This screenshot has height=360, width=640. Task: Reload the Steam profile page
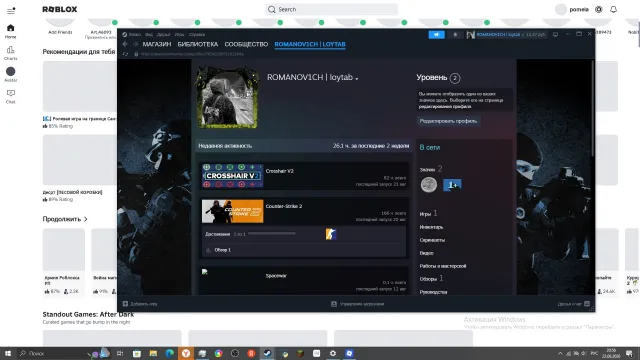125,54
